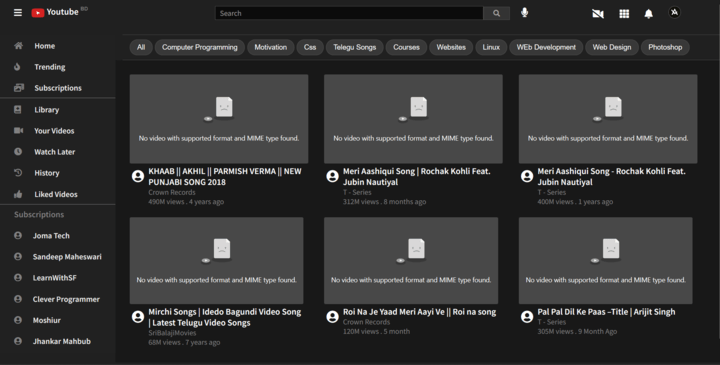The height and width of the screenshot is (365, 720).
Task: Click '68M views . 7 years ago' text
Action: coord(184,342)
